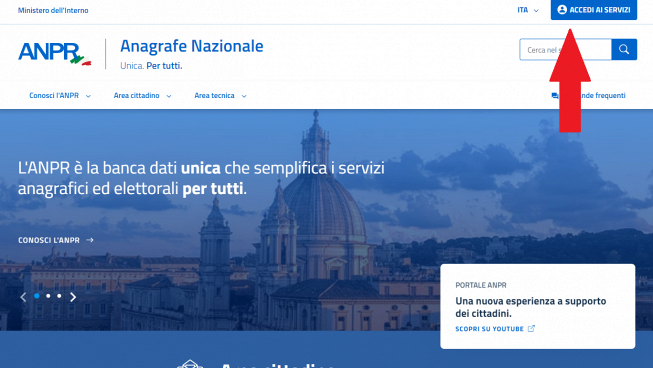653x368 pixels.
Task: Go to next carousel slide arrow
Action: [x=73, y=297]
